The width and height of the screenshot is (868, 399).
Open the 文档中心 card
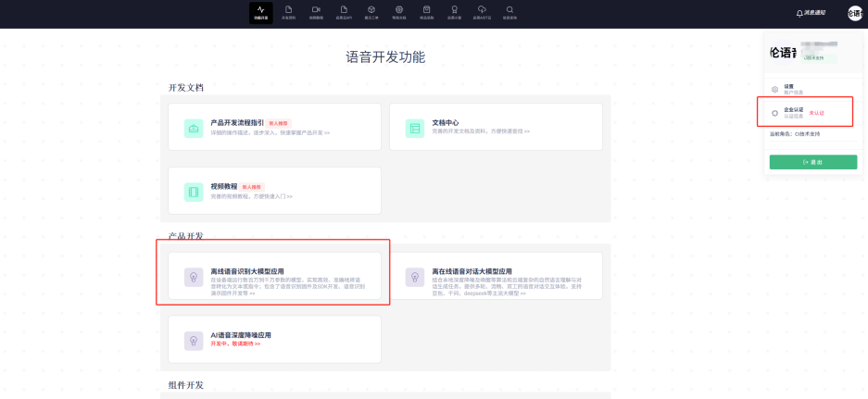click(496, 127)
